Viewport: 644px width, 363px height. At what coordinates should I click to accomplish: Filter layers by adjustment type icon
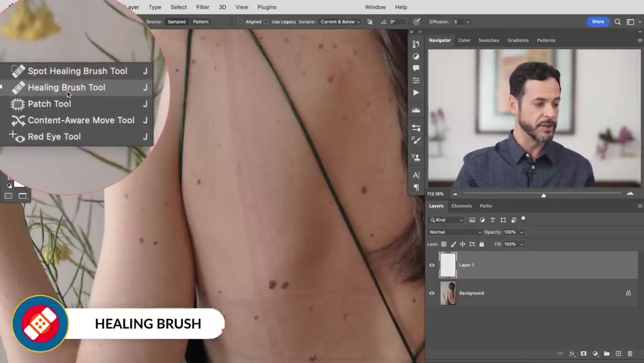482,220
